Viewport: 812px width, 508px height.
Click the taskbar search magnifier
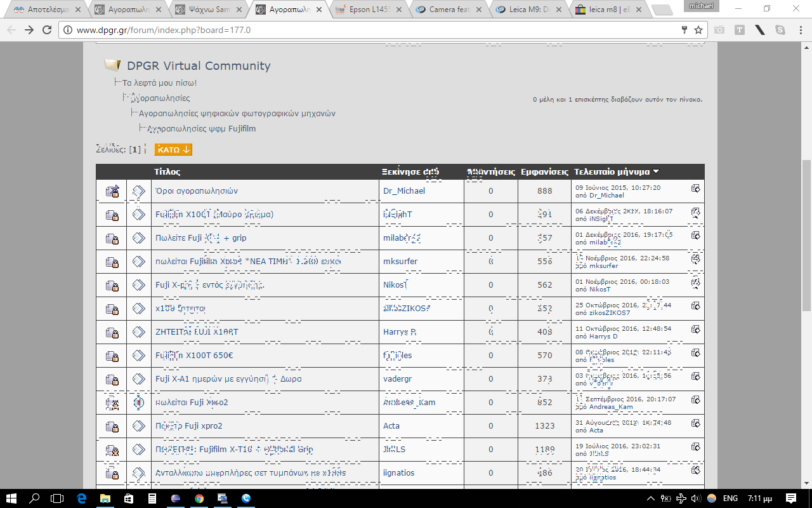pyautogui.click(x=35, y=498)
